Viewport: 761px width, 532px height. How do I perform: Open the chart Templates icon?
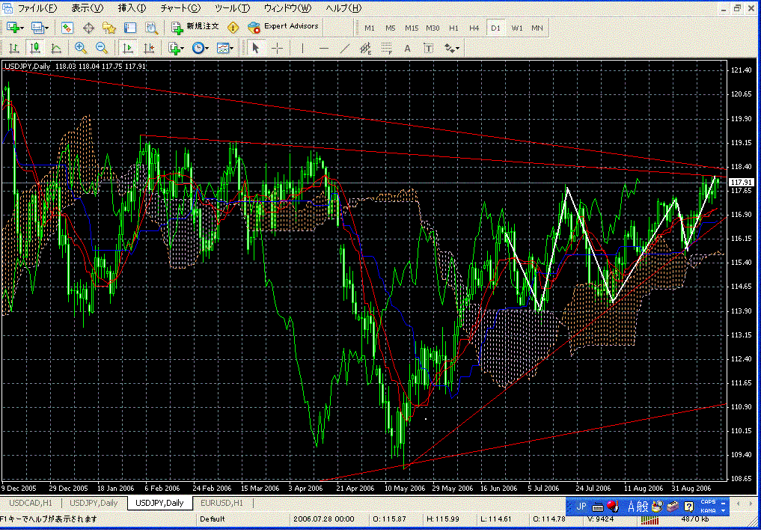(x=222, y=48)
